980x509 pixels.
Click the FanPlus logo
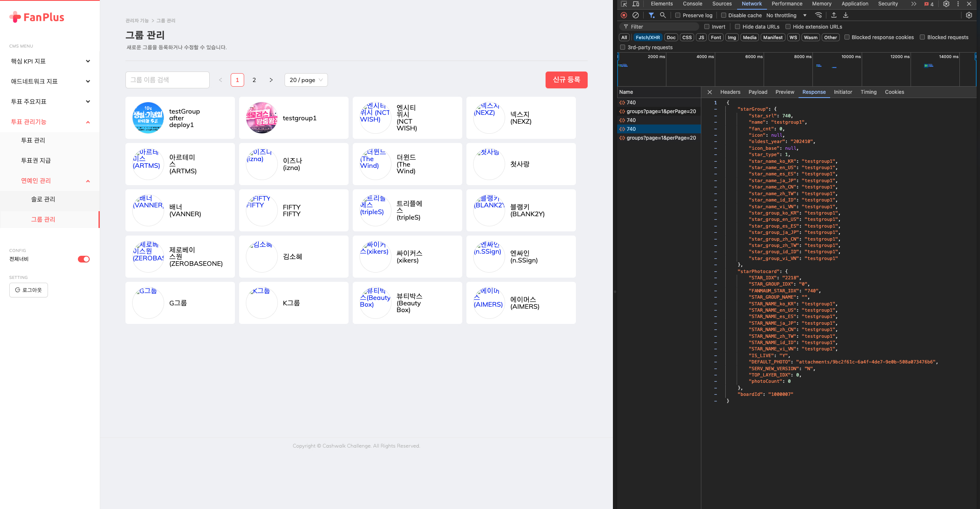tap(37, 17)
